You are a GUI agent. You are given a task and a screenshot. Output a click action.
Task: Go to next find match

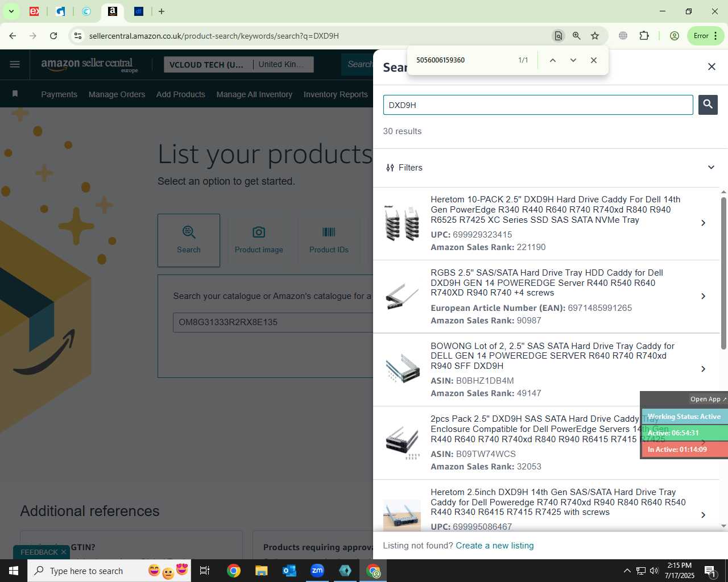[x=573, y=60]
